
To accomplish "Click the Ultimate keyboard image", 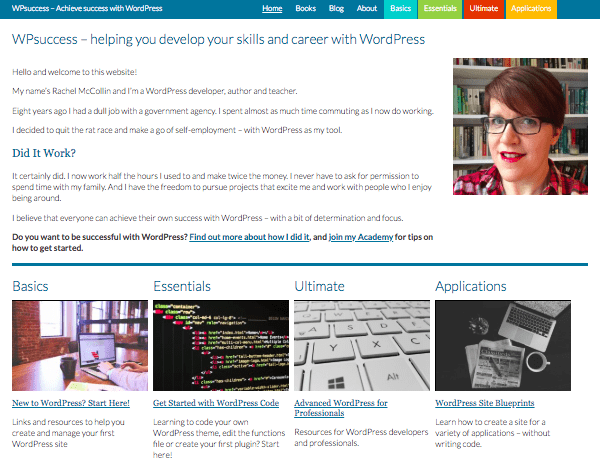I will (x=362, y=346).
